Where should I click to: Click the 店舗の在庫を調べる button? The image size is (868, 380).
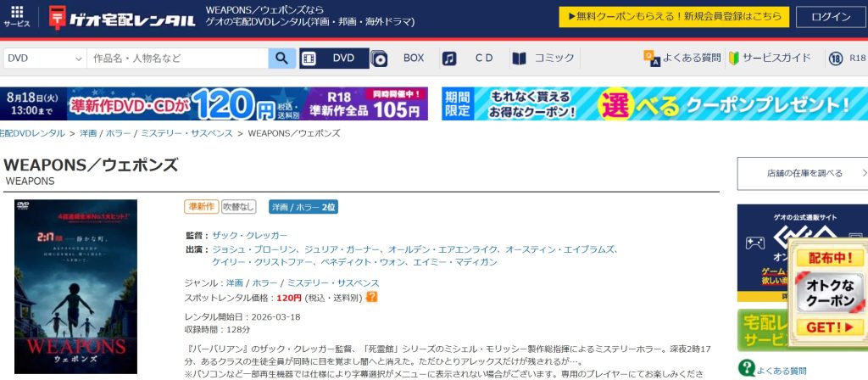[x=802, y=173]
